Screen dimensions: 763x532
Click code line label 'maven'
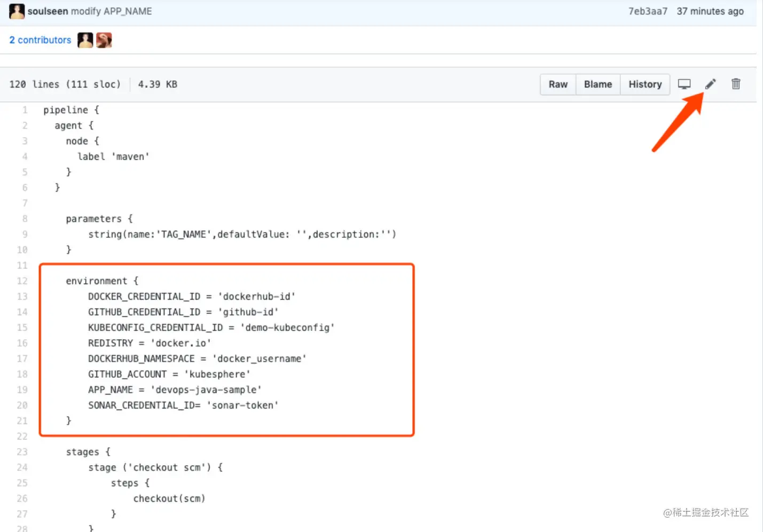113,156
